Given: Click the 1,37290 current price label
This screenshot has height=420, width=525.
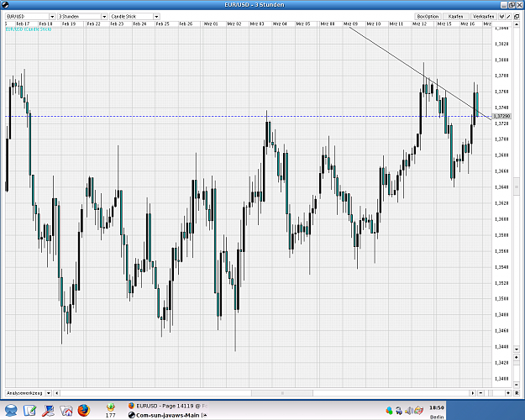Looking at the screenshot, I should pyautogui.click(x=501, y=116).
